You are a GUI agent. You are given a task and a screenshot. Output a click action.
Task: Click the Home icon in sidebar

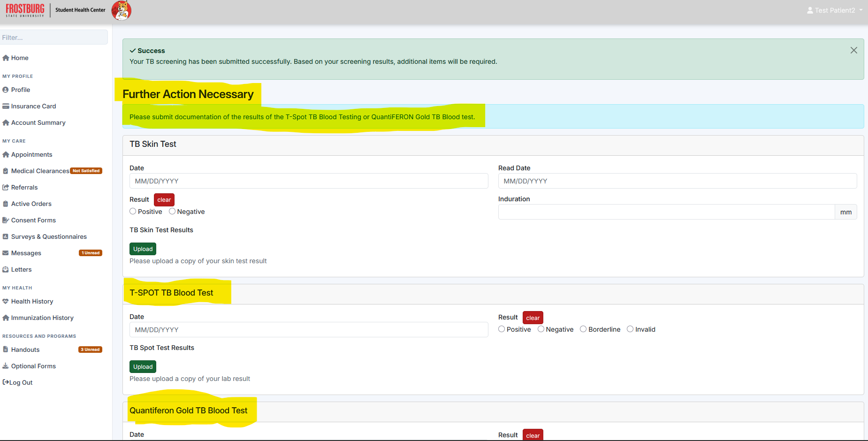(6, 58)
